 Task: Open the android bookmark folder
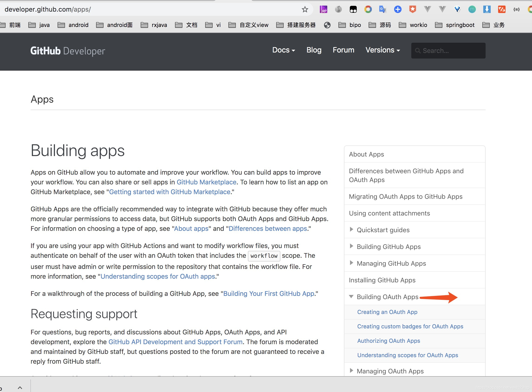[x=73, y=25]
